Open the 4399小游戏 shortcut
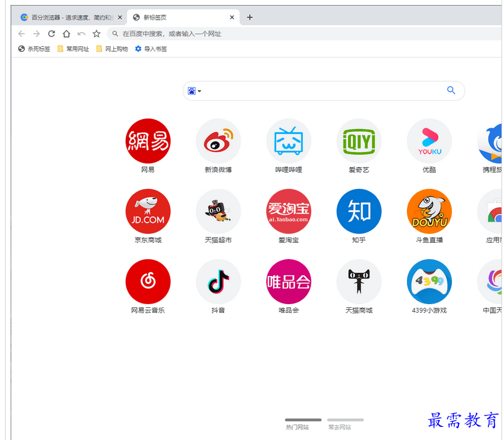Viewport: 504px width, 440px height. (429, 282)
